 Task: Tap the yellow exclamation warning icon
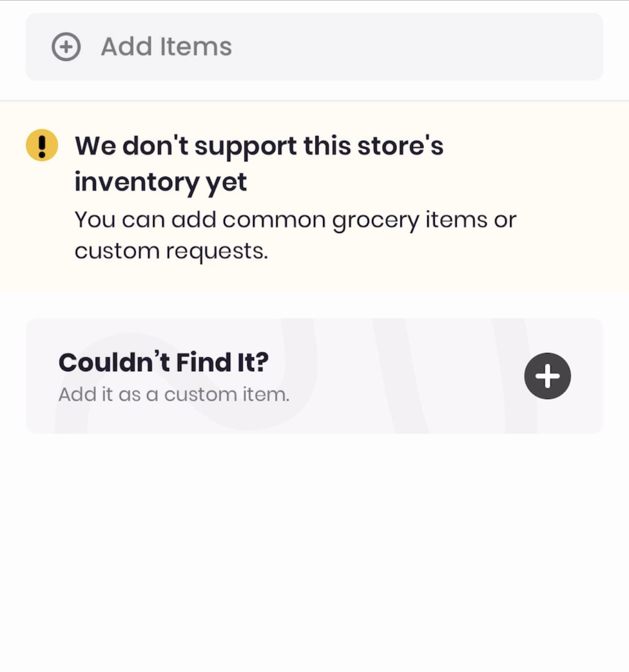pos(42,145)
